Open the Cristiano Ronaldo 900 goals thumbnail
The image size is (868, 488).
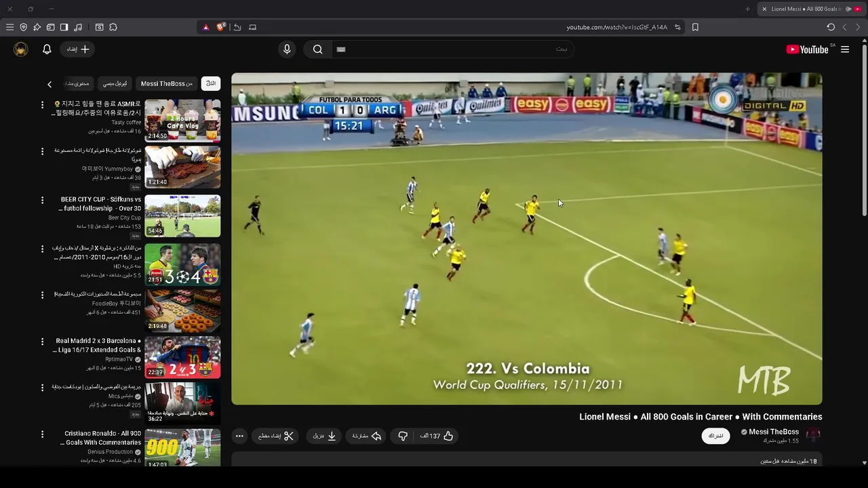click(182, 447)
